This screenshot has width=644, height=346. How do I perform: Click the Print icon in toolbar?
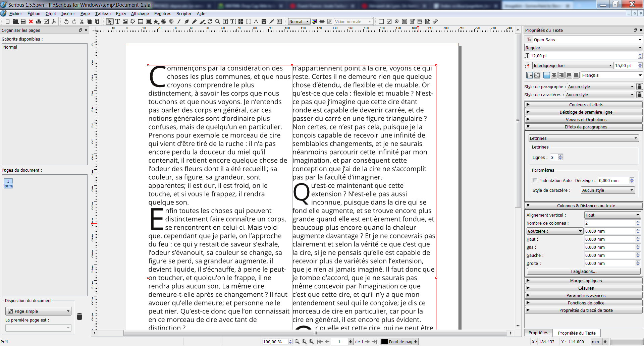(39, 21)
